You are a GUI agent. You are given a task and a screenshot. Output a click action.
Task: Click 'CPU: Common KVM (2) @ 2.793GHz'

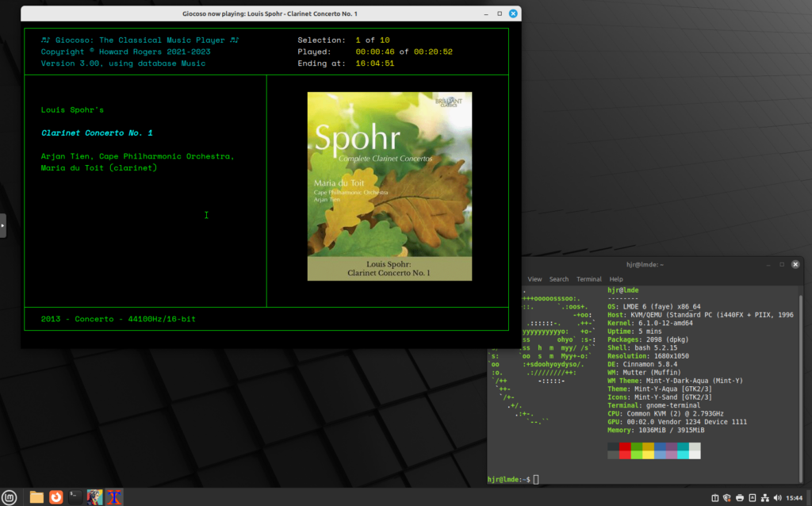[665, 414]
